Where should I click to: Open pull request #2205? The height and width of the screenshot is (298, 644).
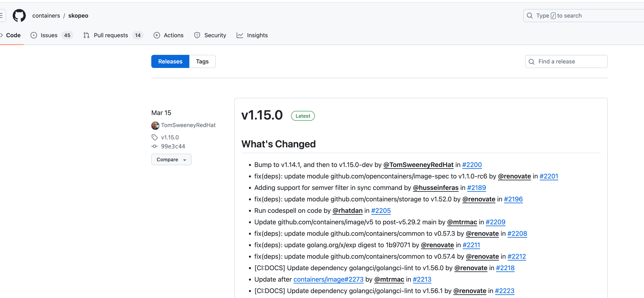pyautogui.click(x=381, y=211)
